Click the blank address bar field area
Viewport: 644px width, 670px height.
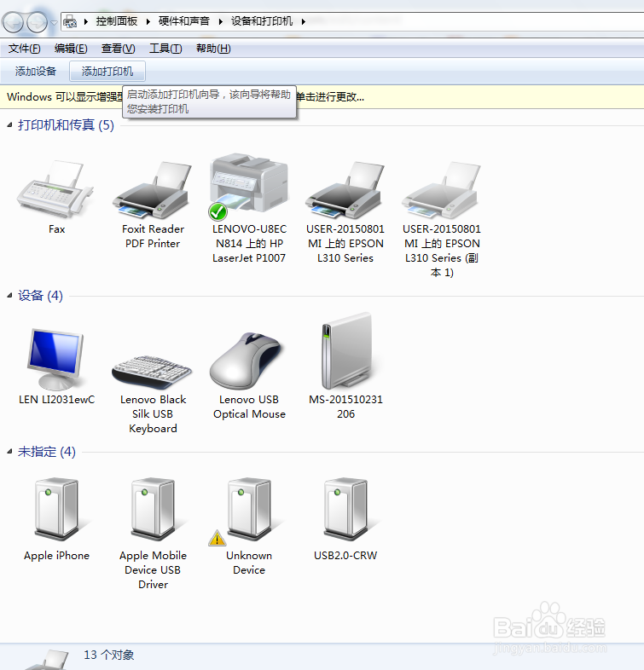[x=474, y=21]
